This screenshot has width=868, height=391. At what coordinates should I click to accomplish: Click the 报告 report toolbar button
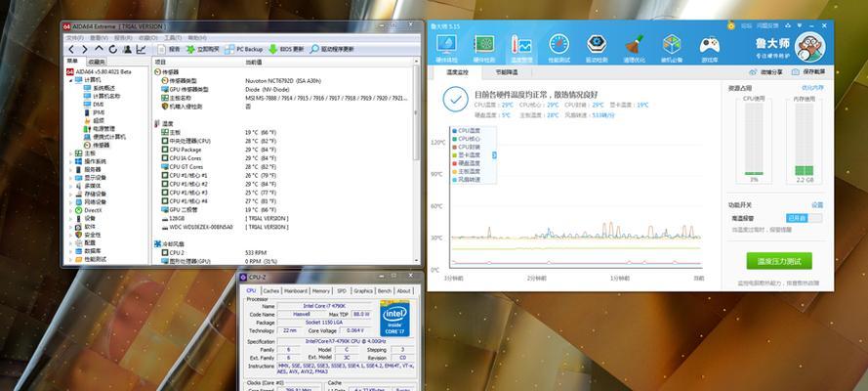(168, 49)
